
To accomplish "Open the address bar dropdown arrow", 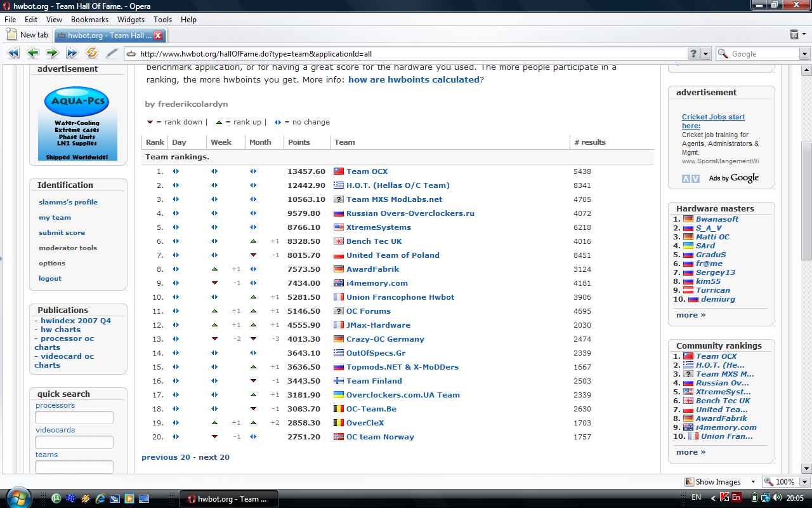I will coord(705,54).
